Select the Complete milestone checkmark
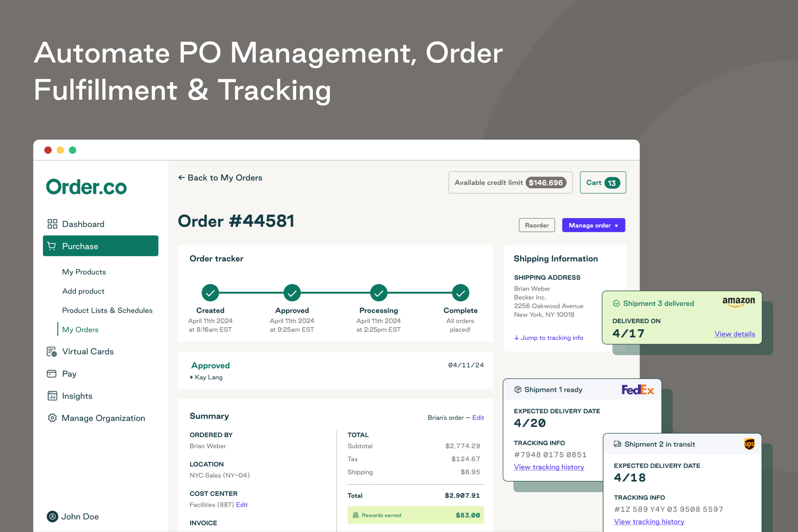Image resolution: width=798 pixels, height=532 pixels. (x=460, y=293)
